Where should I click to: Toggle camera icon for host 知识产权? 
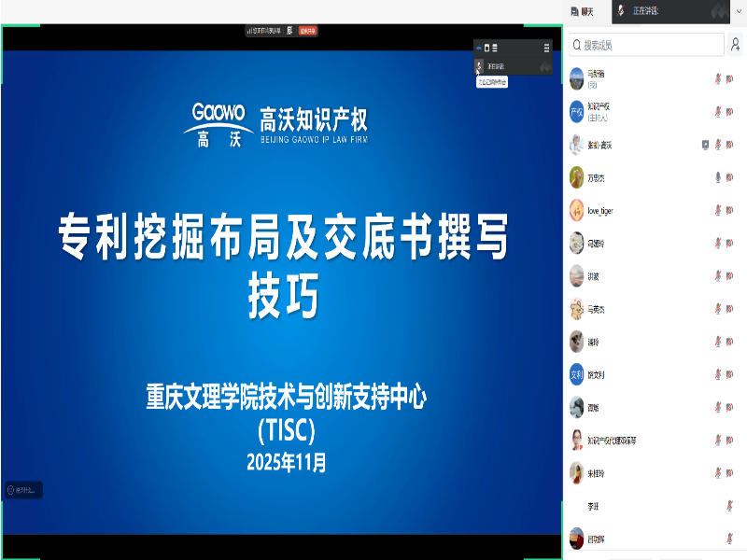point(729,112)
